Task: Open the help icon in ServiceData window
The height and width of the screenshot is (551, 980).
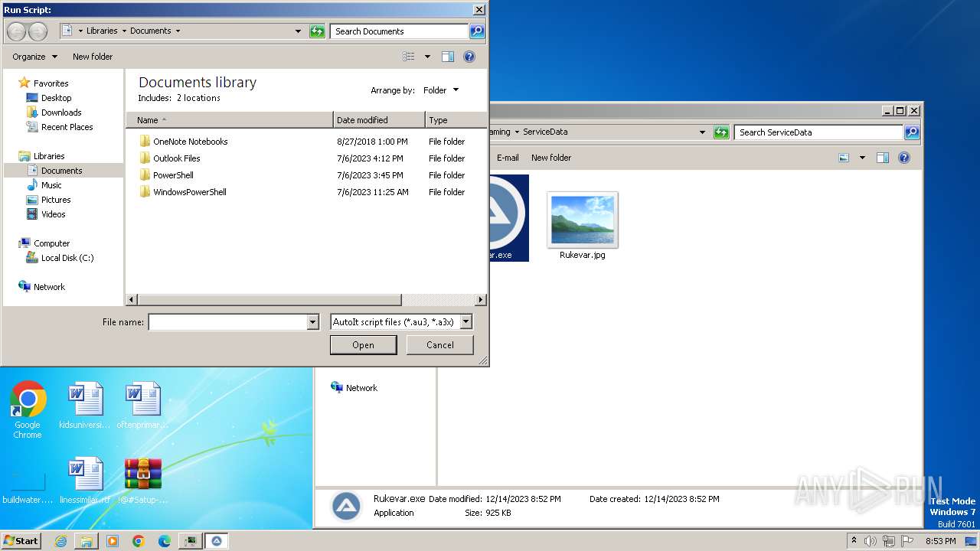Action: pos(904,158)
